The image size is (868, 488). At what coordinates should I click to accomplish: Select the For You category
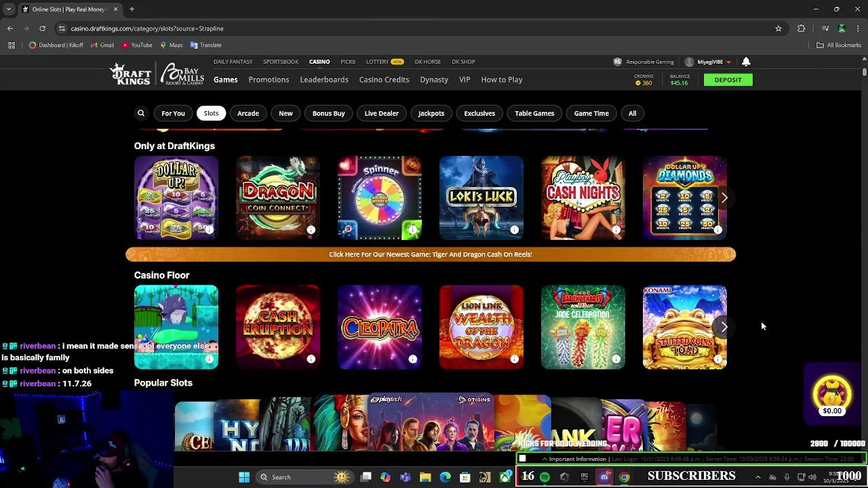173,113
